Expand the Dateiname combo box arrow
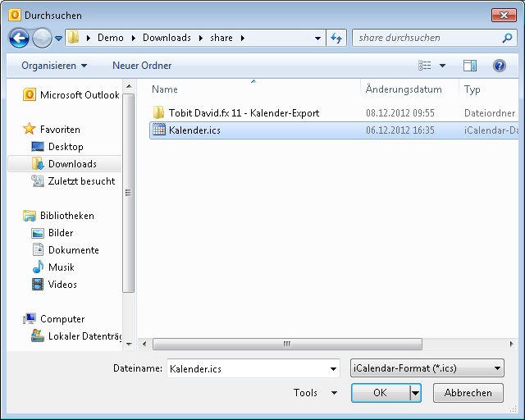The width and height of the screenshot is (525, 420). [332, 369]
